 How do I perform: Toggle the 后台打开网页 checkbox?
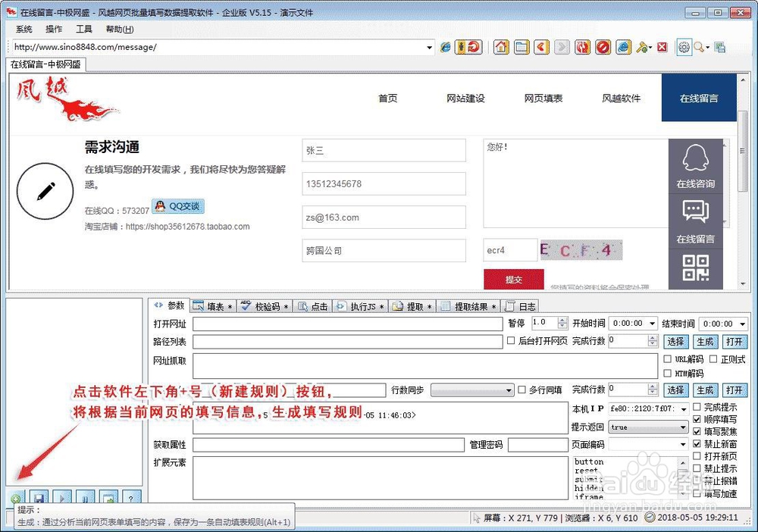(x=511, y=341)
